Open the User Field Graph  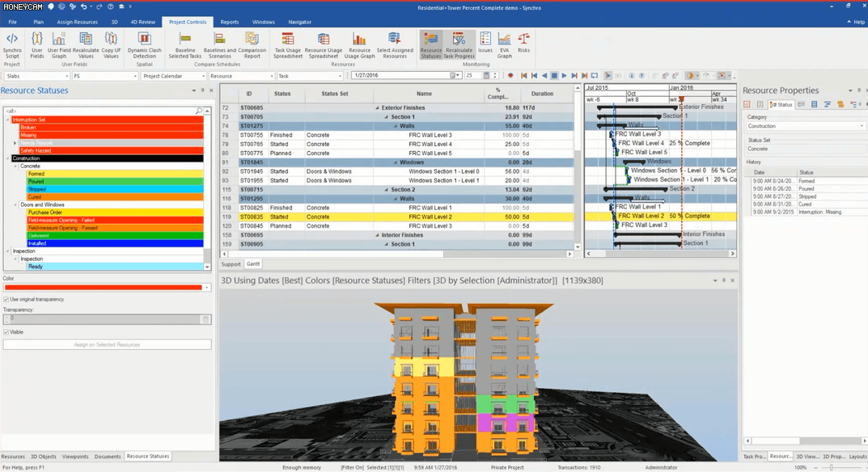59,44
